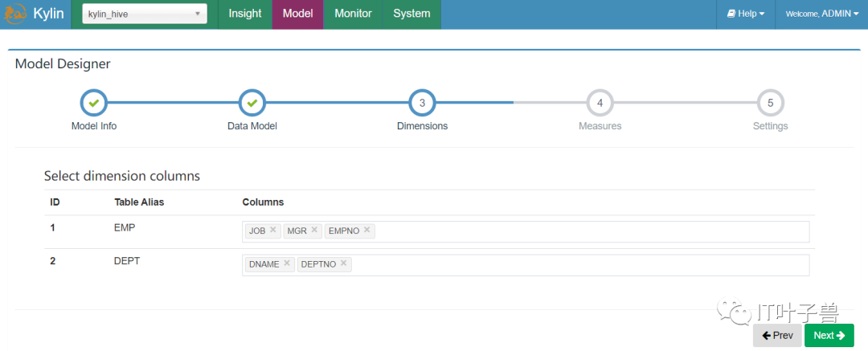Switch to the System tab

(411, 14)
